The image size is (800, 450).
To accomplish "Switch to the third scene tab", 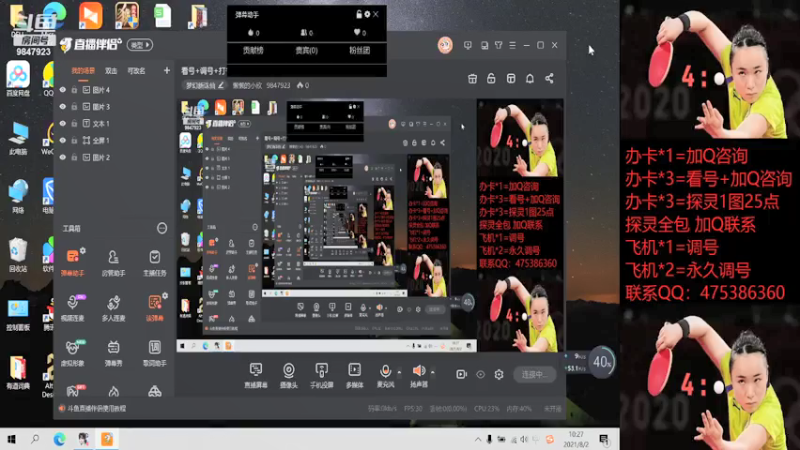I will (136, 71).
